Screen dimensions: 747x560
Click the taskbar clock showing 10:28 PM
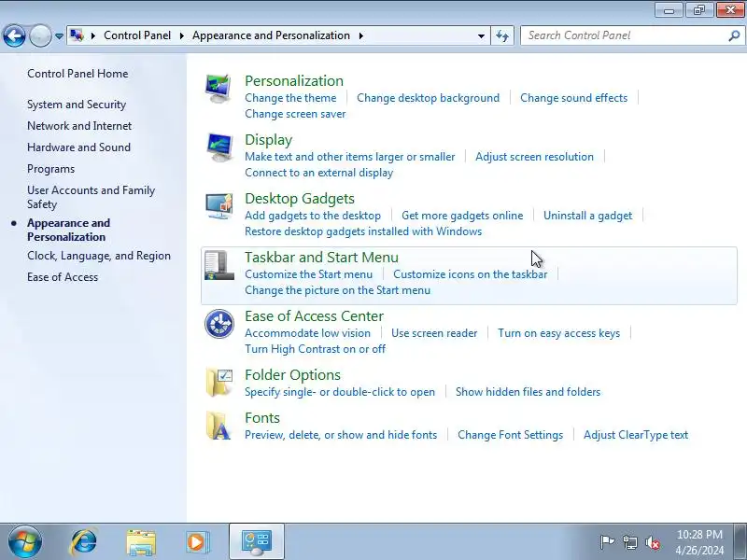[x=699, y=542]
